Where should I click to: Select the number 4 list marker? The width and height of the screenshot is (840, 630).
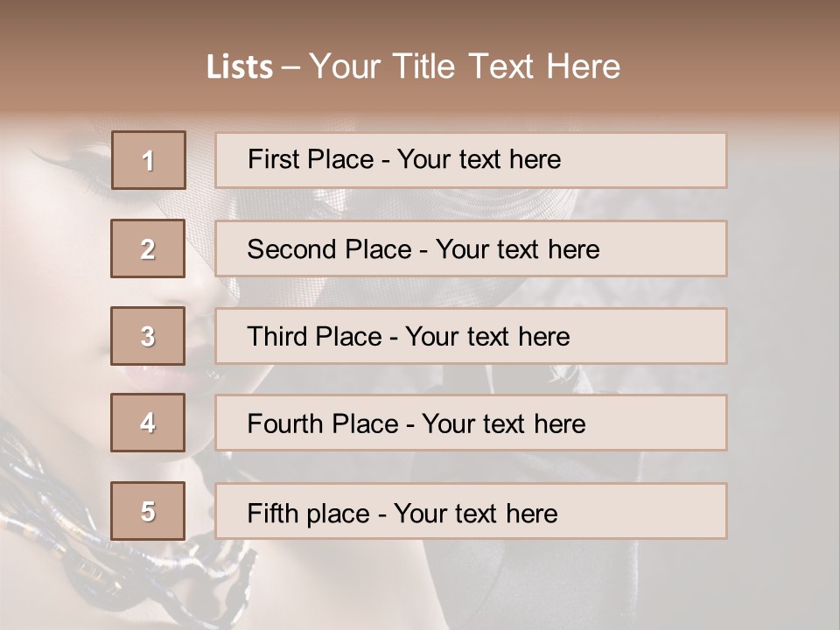148,423
